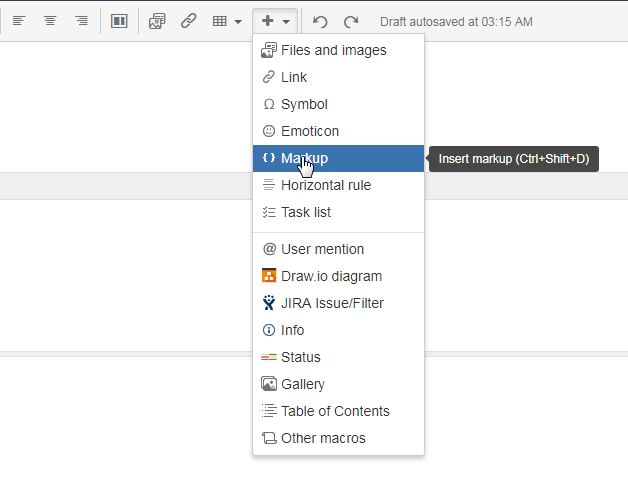628x482 pixels.
Task: Click the orange Draw.io icon
Action: pyautogui.click(x=269, y=276)
